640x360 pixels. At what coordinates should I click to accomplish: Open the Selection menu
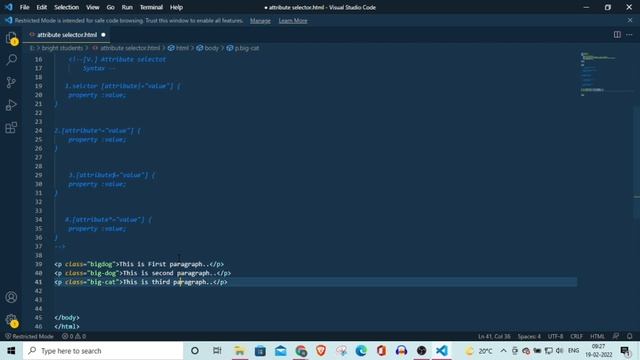tap(67, 7)
